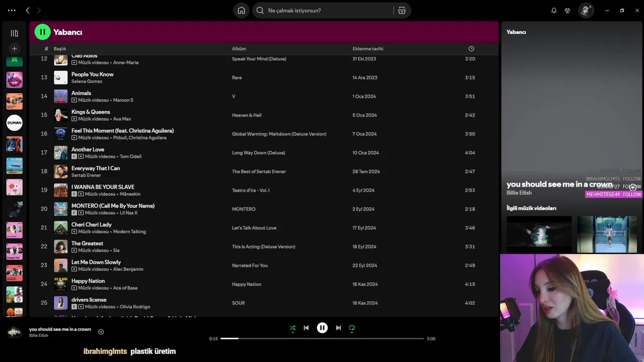
Task: Open album The Best of Sertab Erener
Action: 259,171
